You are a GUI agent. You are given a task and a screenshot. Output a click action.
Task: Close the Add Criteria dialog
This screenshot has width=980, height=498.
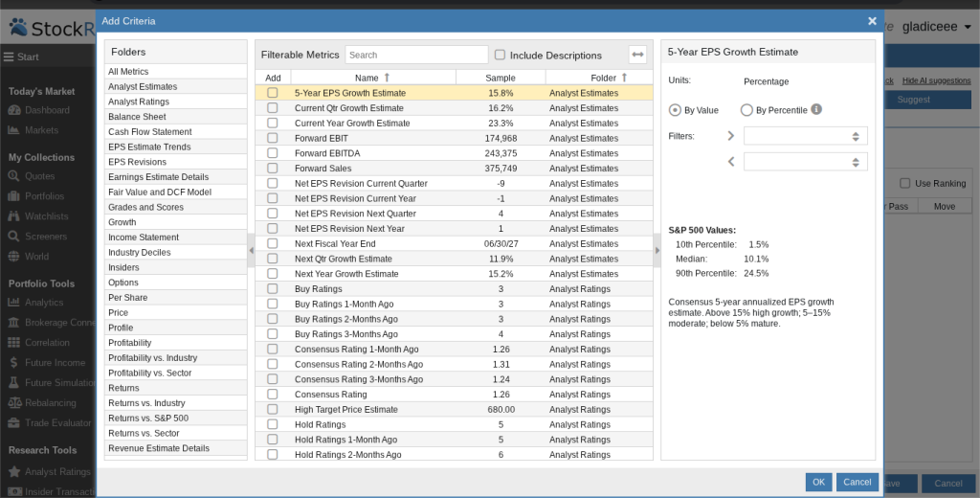click(x=872, y=21)
